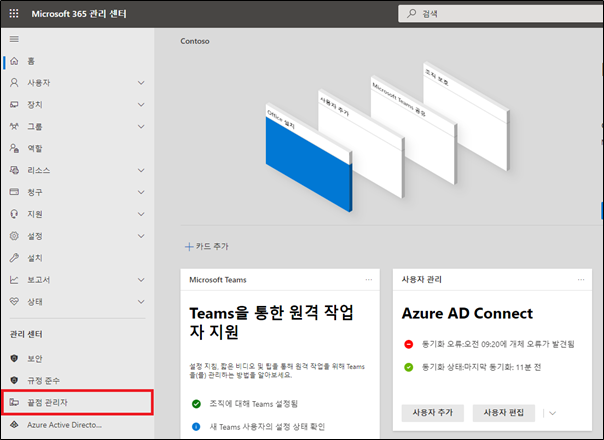Expand the 리소스 menu chevron
The width and height of the screenshot is (604, 440).
141,170
